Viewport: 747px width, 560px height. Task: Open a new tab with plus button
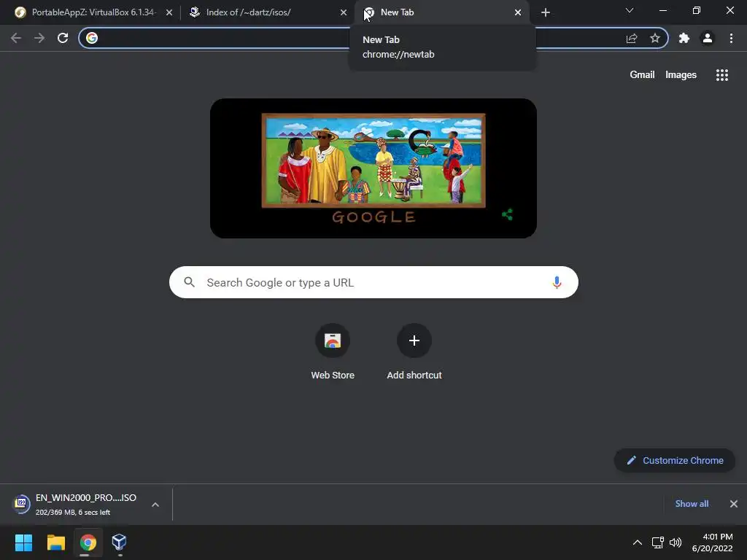tap(546, 12)
